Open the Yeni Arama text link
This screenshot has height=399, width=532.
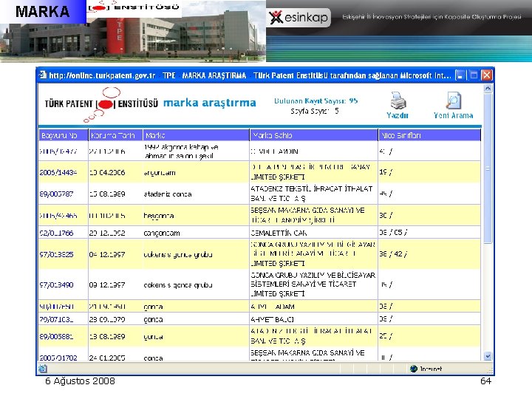[x=453, y=115]
